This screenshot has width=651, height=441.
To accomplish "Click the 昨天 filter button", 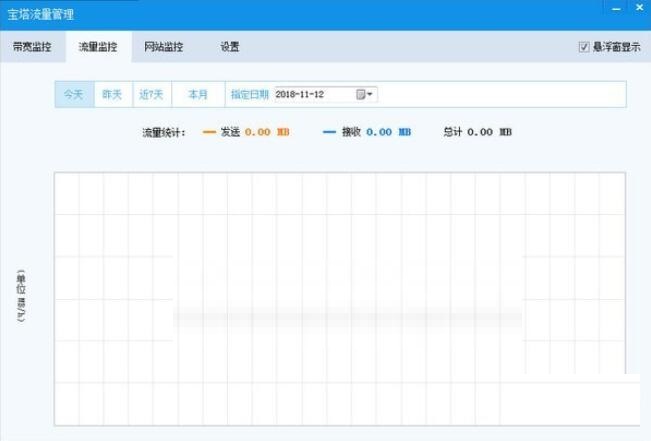I will click(x=112, y=94).
